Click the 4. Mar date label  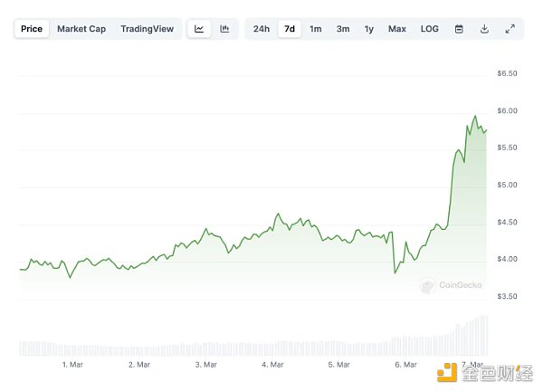coord(271,365)
